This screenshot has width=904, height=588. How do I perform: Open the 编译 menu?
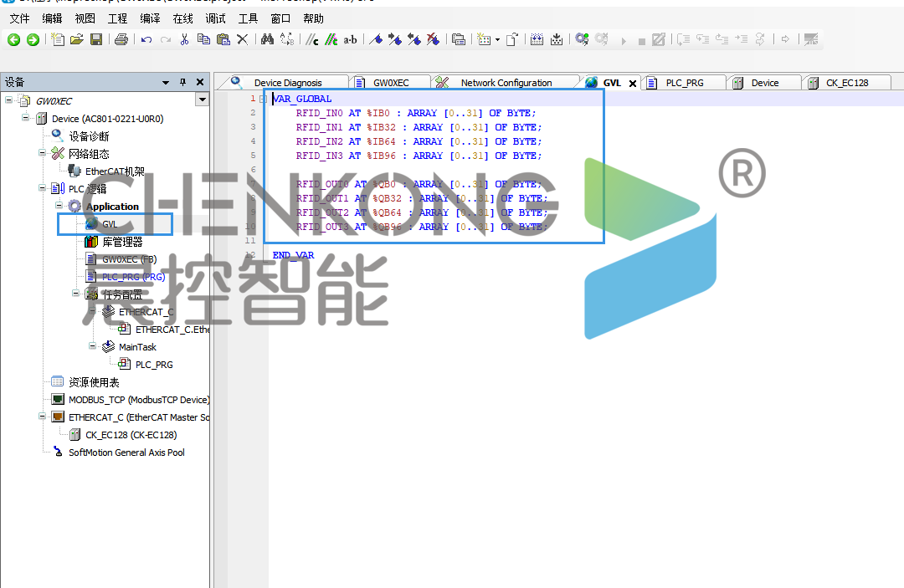[151, 18]
